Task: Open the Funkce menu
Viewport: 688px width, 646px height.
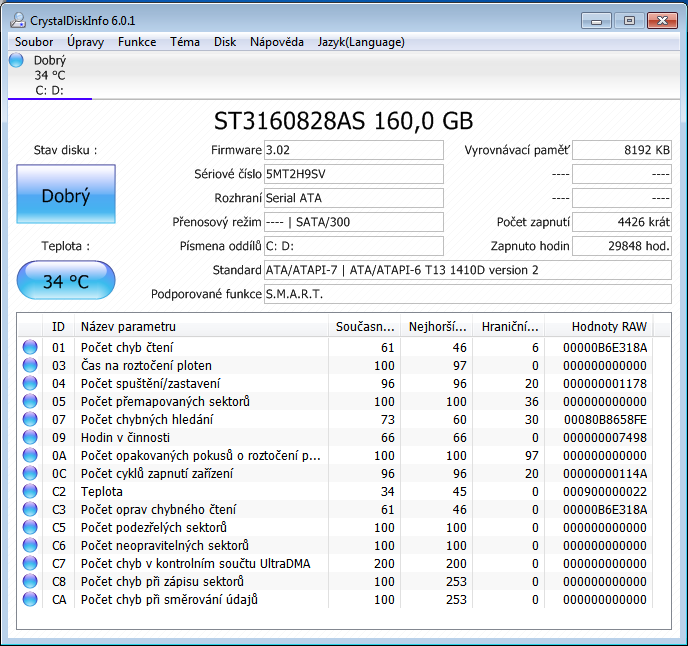Action: [137, 42]
